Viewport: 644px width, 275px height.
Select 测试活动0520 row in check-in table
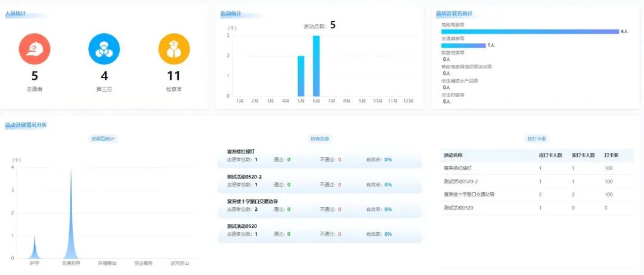[537, 208]
